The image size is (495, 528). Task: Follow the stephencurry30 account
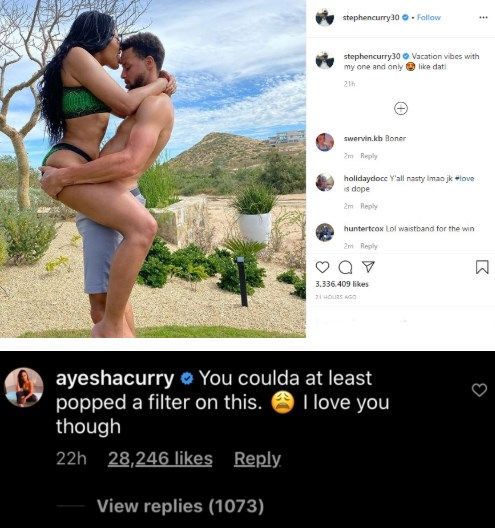point(429,18)
